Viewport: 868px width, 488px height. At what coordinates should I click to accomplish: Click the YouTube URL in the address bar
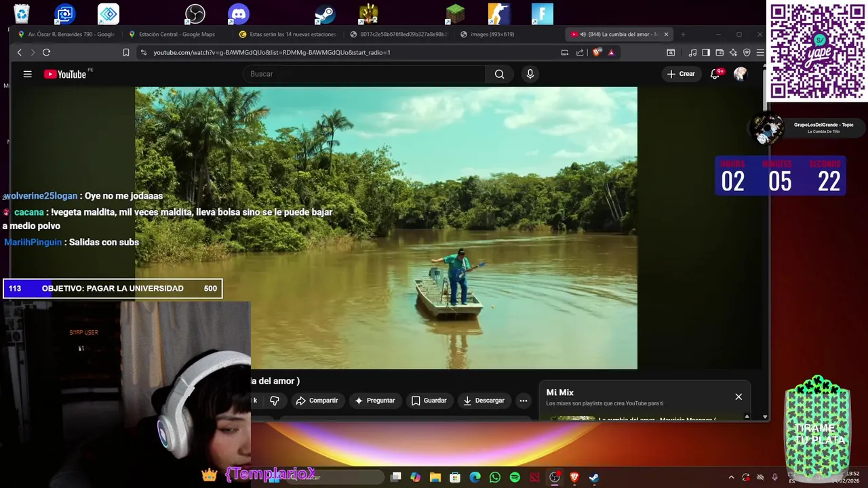271,52
